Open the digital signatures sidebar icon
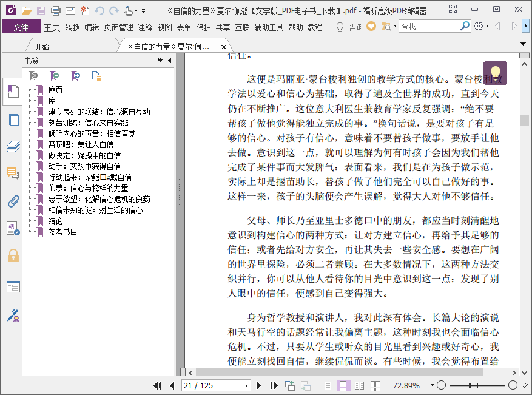The image size is (532, 395). [13, 228]
